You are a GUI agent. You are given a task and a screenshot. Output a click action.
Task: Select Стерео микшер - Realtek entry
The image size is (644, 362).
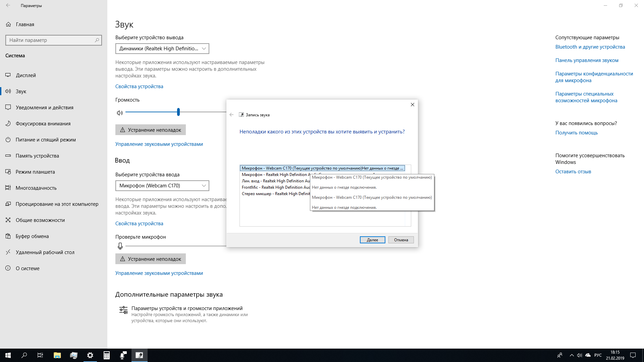point(275,194)
